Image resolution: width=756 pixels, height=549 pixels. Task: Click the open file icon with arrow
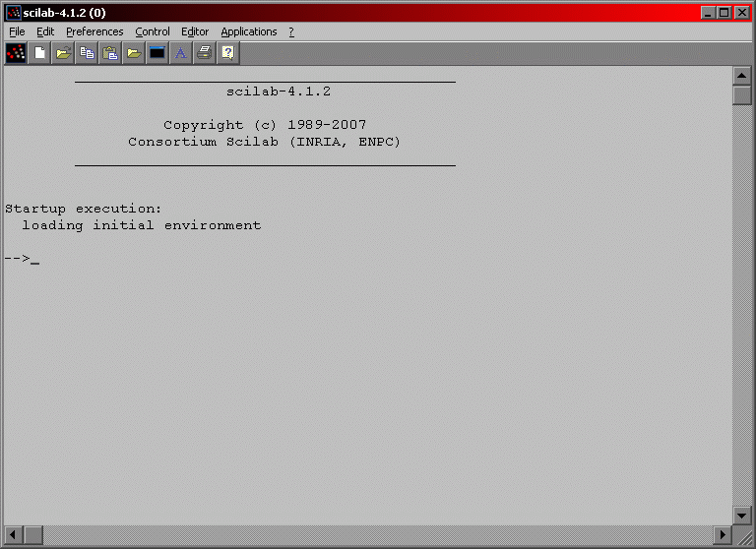coord(63,53)
